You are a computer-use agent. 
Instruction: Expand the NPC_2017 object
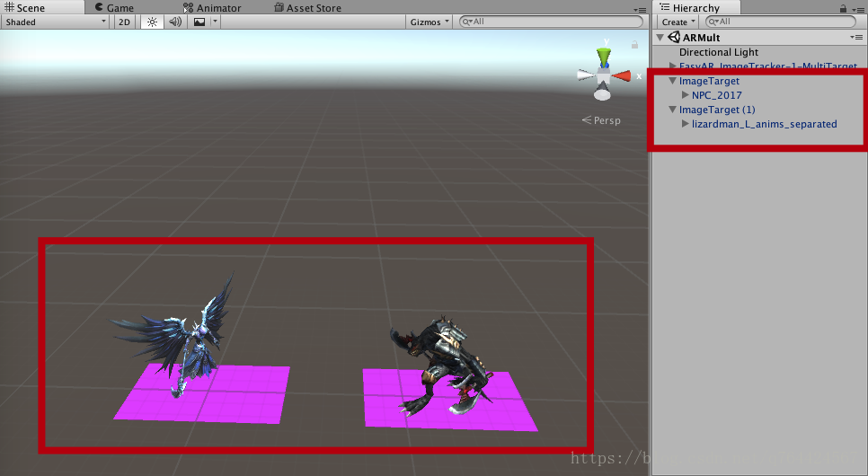[x=686, y=95]
